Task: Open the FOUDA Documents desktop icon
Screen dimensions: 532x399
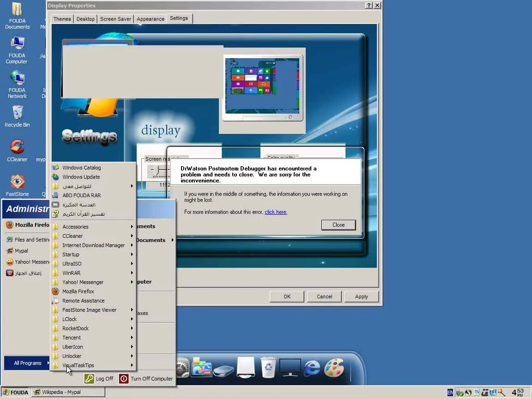Action: 17,16
